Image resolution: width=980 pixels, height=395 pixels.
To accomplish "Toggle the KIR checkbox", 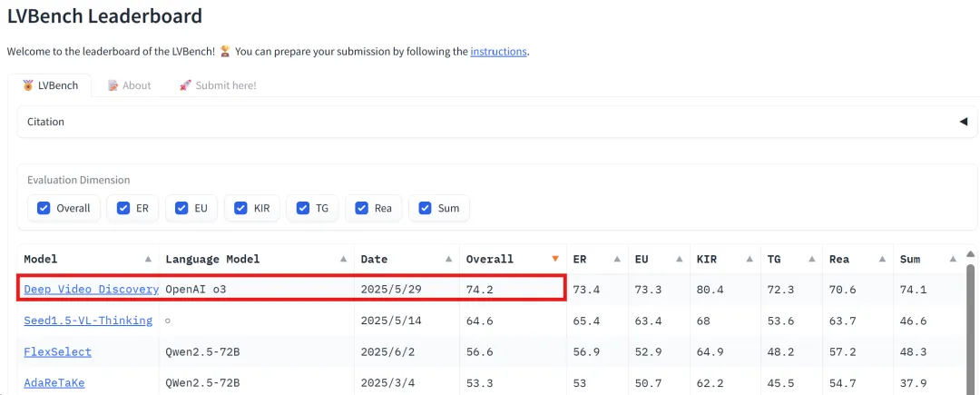I will [x=240, y=208].
